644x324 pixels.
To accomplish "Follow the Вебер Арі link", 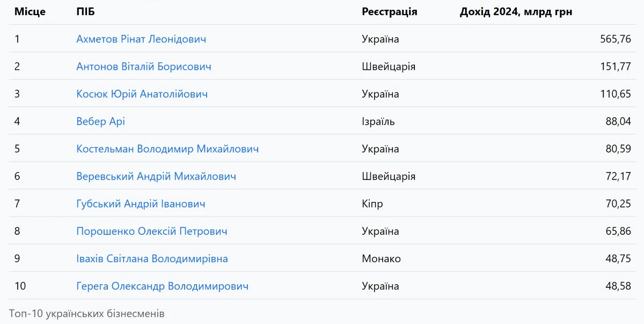I will point(101,121).
